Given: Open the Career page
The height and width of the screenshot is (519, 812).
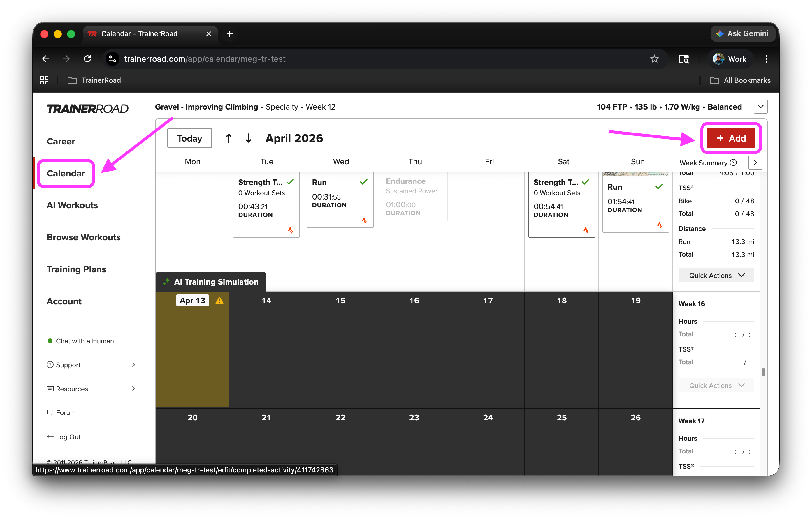Looking at the screenshot, I should (61, 142).
